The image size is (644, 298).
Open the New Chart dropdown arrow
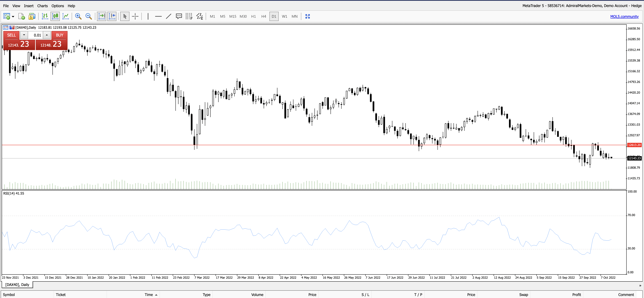click(x=13, y=17)
